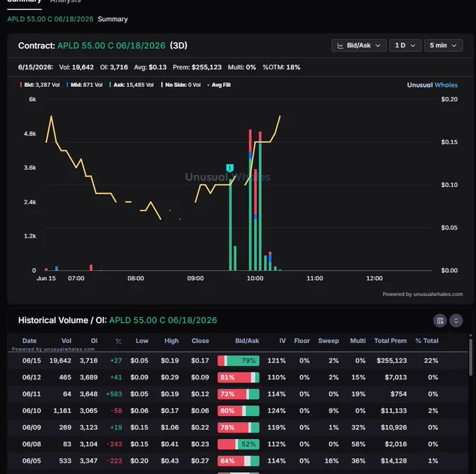Click the %OTM: 18% stat
The width and height of the screenshot is (476, 474).
tap(281, 67)
